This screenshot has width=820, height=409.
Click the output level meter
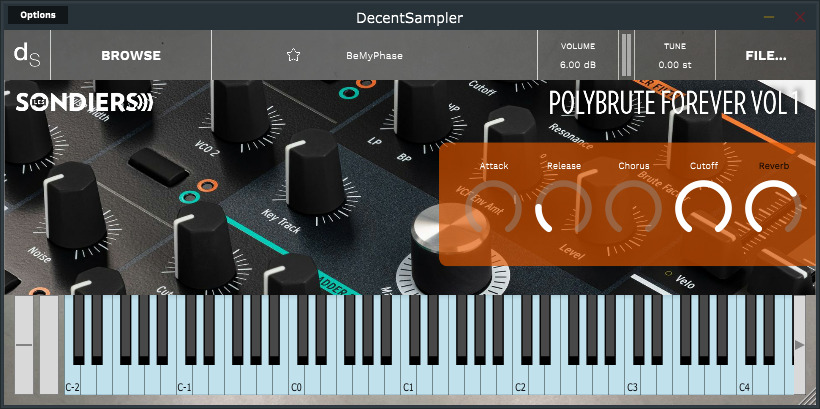(627, 55)
